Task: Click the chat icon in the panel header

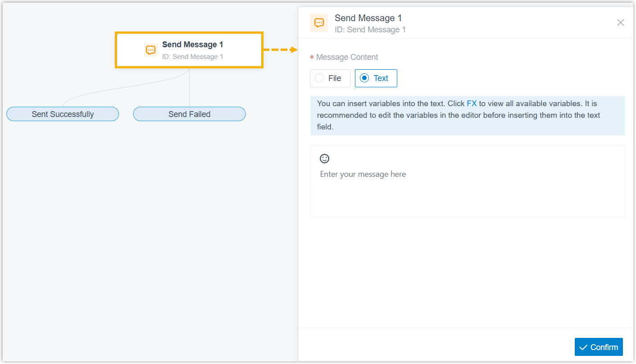Action: [x=319, y=23]
